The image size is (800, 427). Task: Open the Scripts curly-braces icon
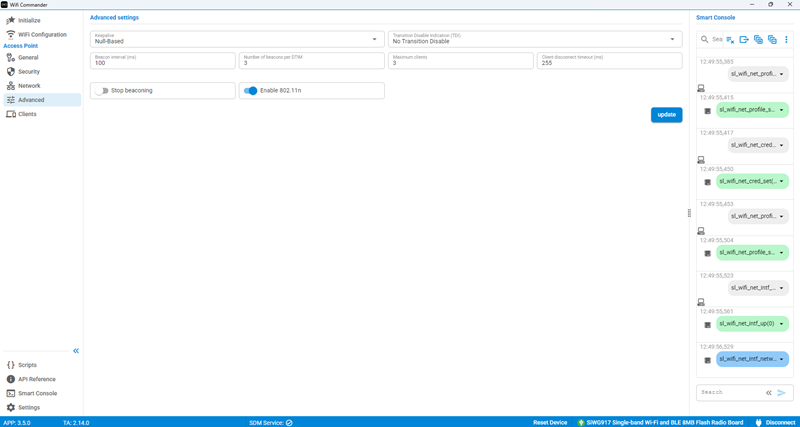coord(10,365)
